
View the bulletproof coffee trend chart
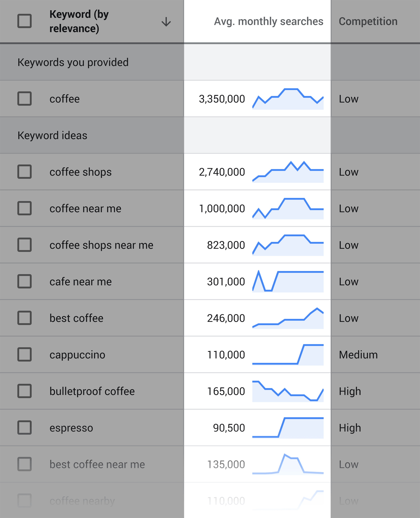click(288, 391)
